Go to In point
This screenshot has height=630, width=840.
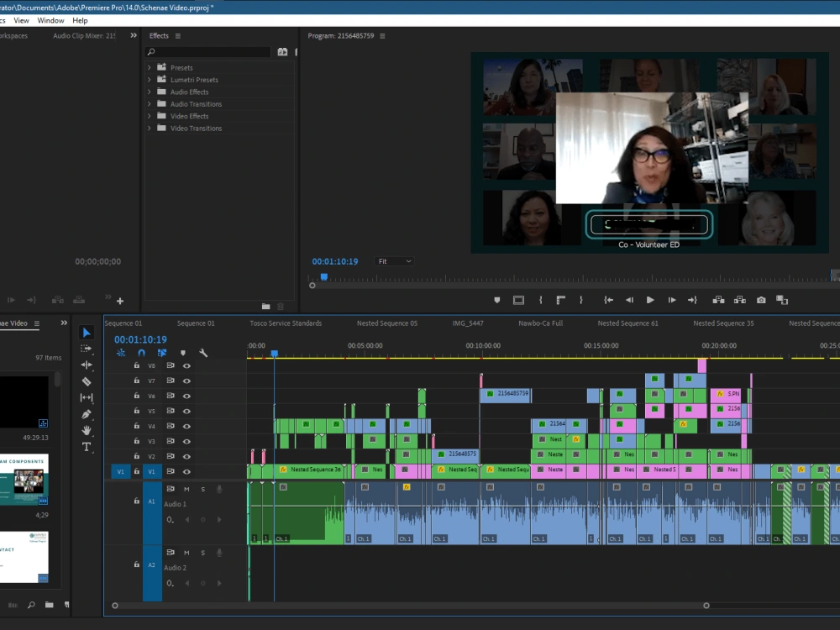click(608, 300)
